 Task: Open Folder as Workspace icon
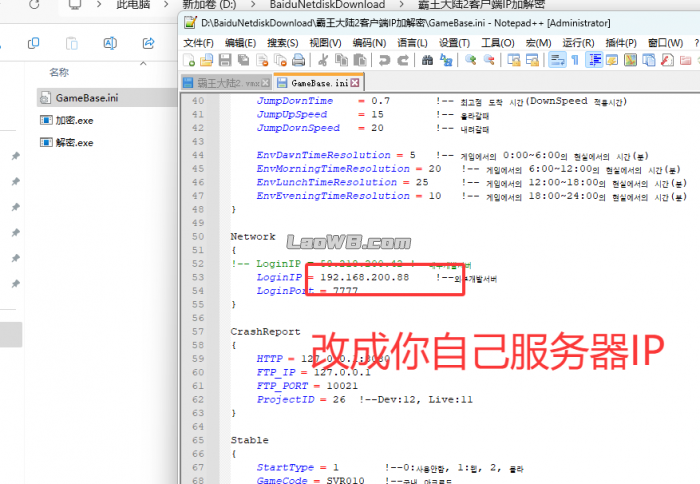click(x=685, y=60)
